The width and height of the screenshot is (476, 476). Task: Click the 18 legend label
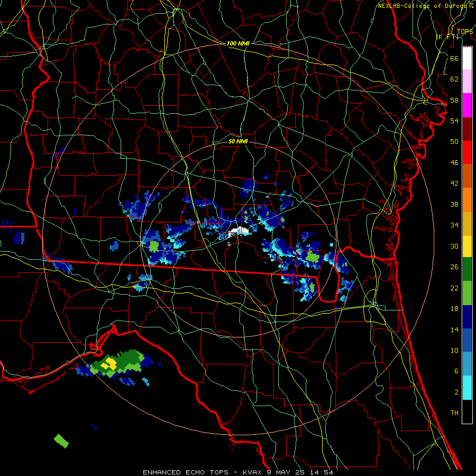454,309
